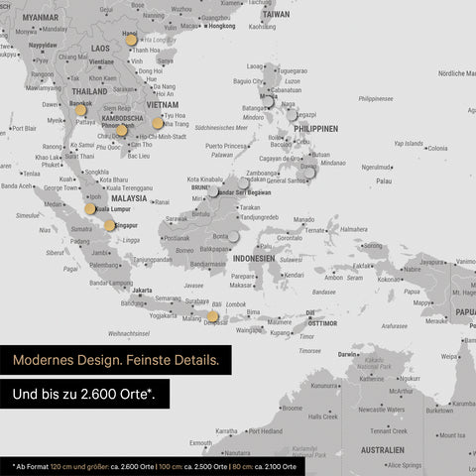
Task: Click the gold pin at Denpasar, Bali
Action: (212, 316)
